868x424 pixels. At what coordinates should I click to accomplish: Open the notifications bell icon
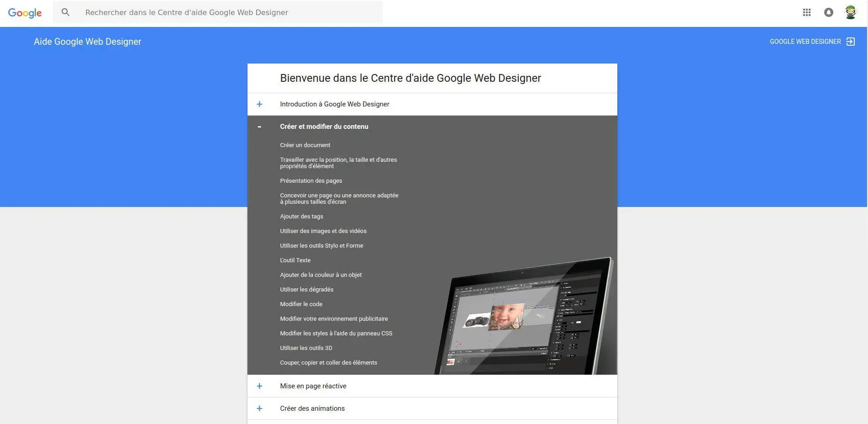[829, 13]
